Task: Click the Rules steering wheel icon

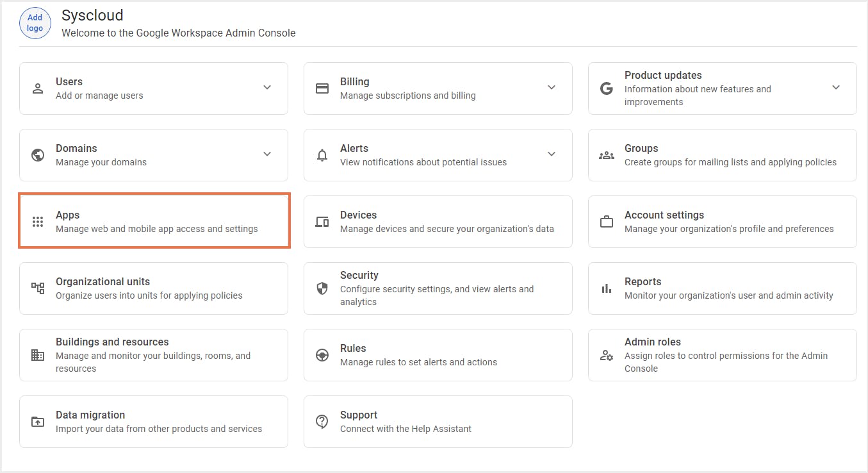Action: point(322,355)
